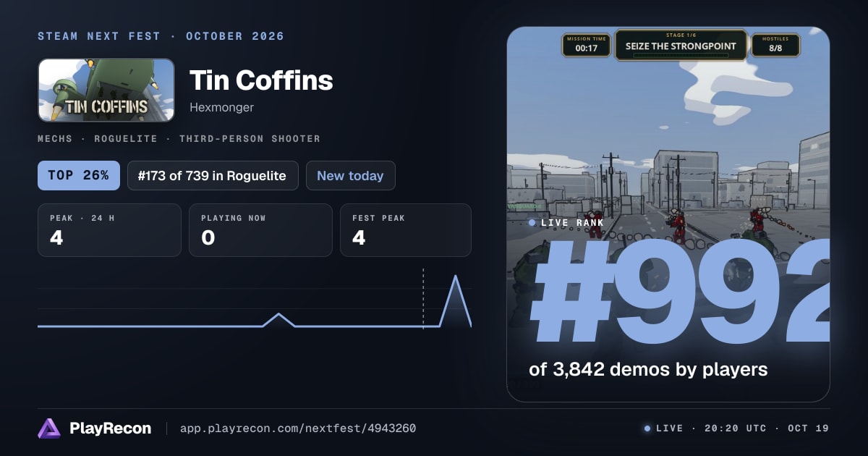Click the PlayRecon triangle logo icon
The height and width of the screenshot is (456, 868).
49,428
